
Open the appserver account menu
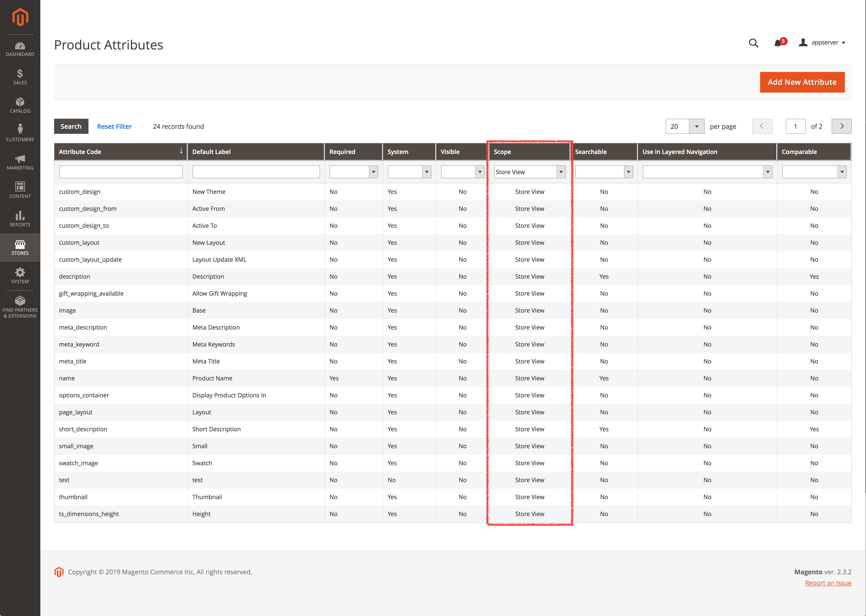tap(823, 42)
